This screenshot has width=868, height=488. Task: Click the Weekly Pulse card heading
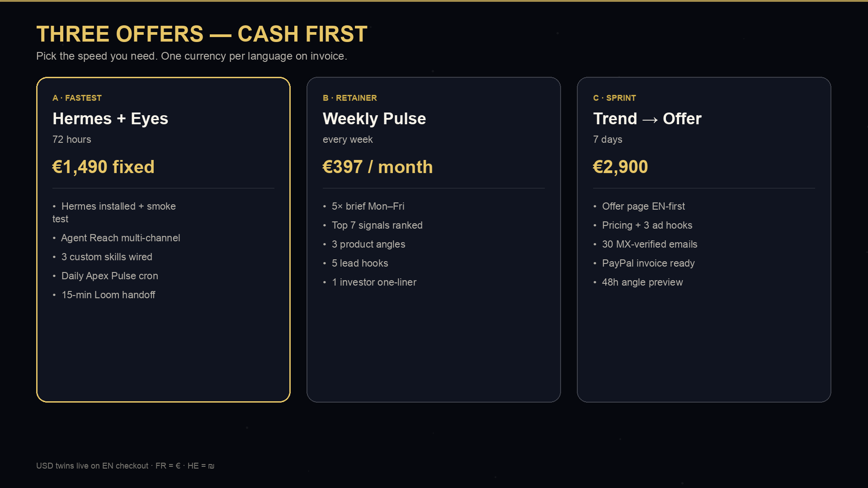coord(374,119)
